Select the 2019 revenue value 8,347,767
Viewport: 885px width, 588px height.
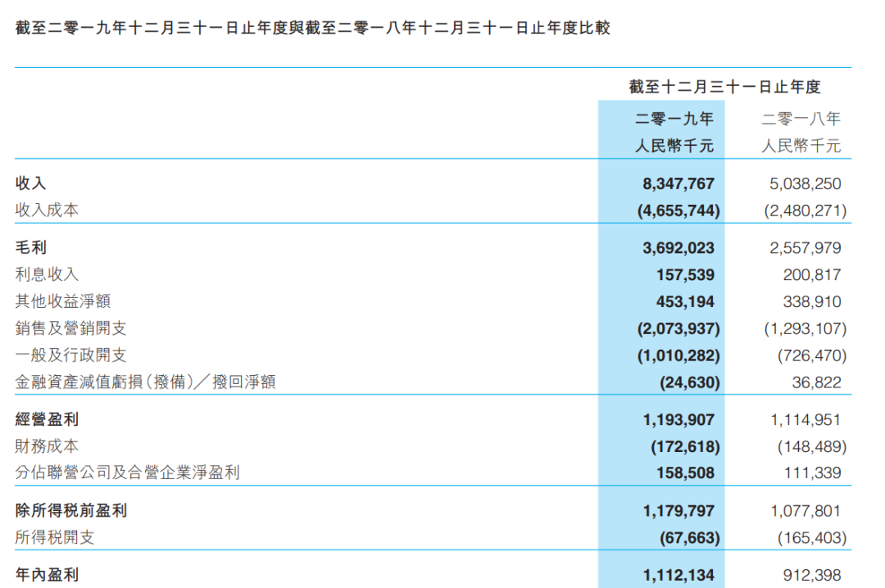point(678,183)
